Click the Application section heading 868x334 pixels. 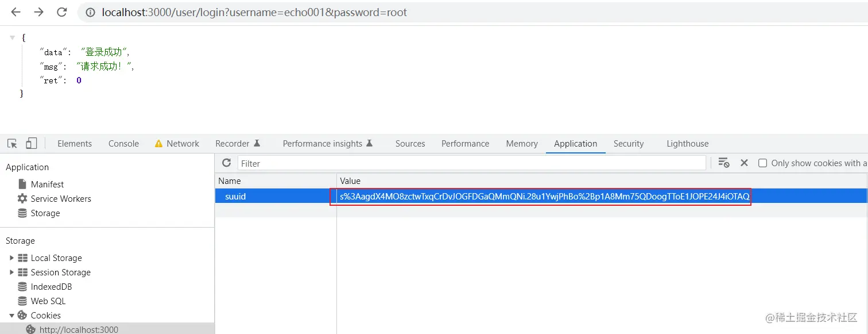click(x=27, y=167)
